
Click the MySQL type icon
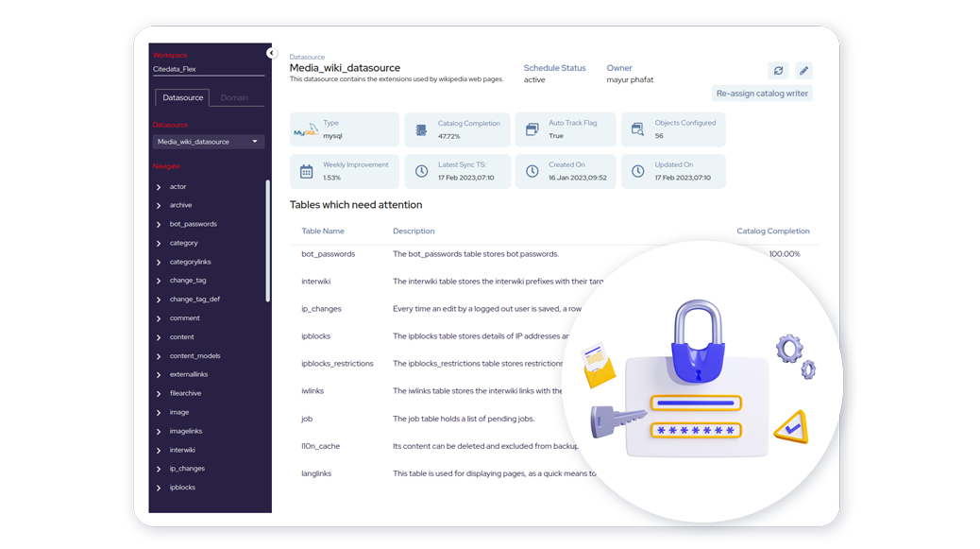pyautogui.click(x=306, y=130)
